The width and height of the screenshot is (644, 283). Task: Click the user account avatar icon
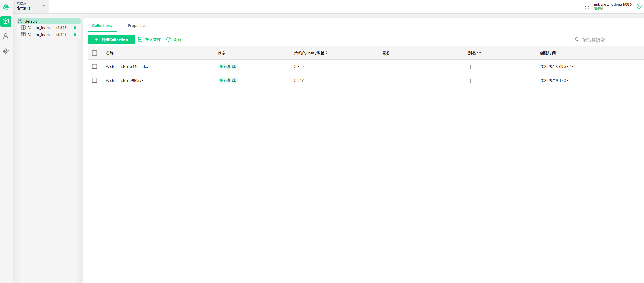point(639,6)
